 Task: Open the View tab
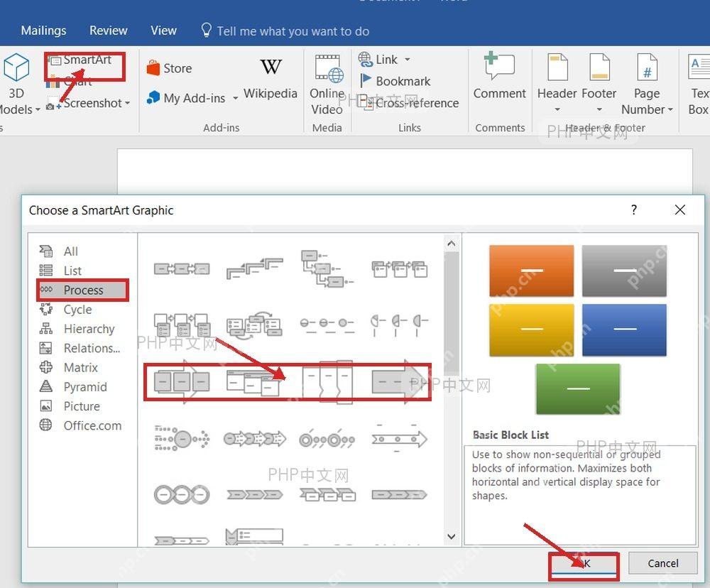click(163, 31)
